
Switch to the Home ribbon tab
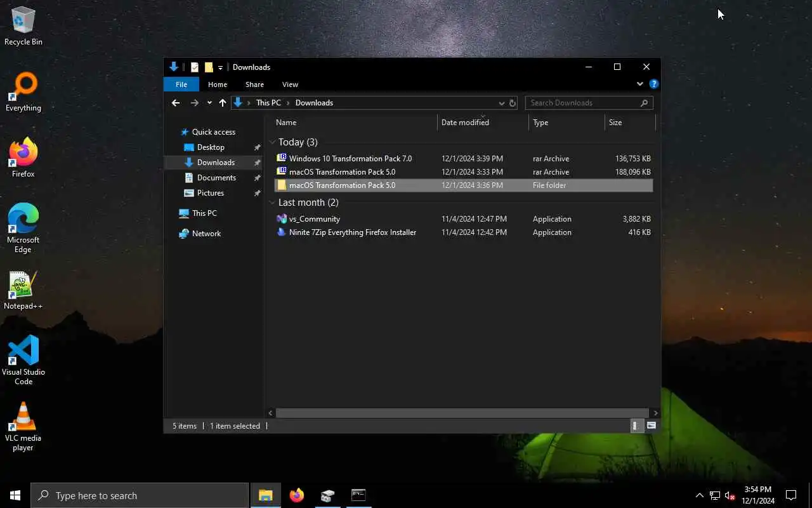coord(218,84)
